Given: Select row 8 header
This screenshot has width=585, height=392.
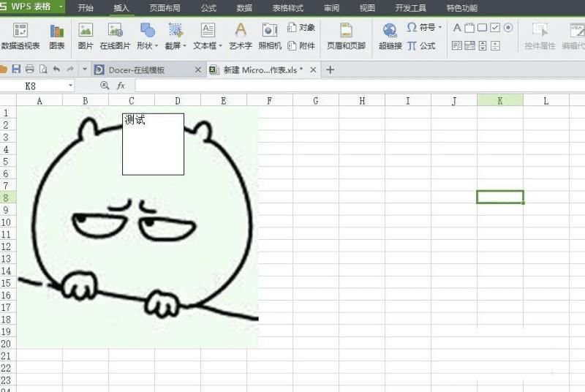Looking at the screenshot, I should click(8, 197).
